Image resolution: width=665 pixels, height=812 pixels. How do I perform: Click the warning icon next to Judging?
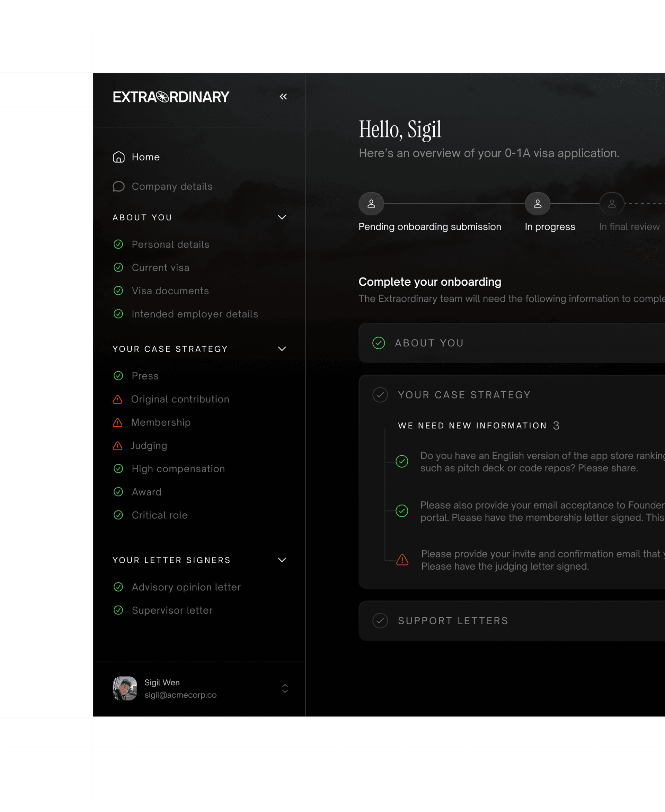[x=118, y=446]
